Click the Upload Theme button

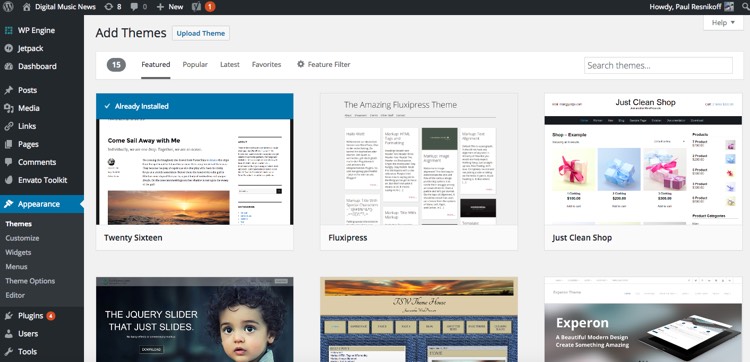tap(200, 33)
